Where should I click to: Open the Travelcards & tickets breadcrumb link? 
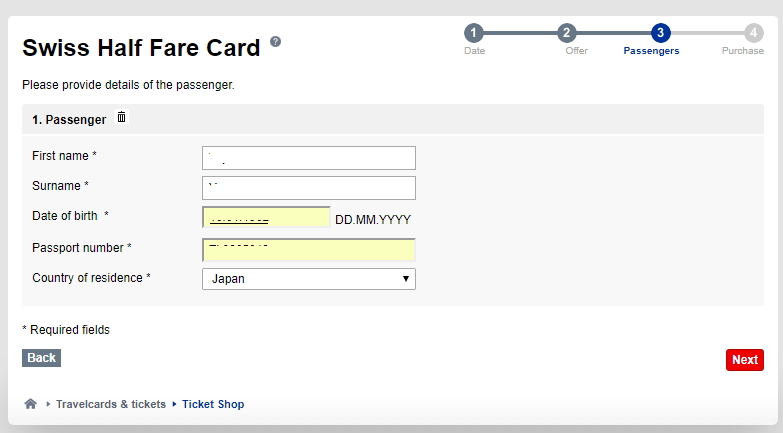[110, 404]
